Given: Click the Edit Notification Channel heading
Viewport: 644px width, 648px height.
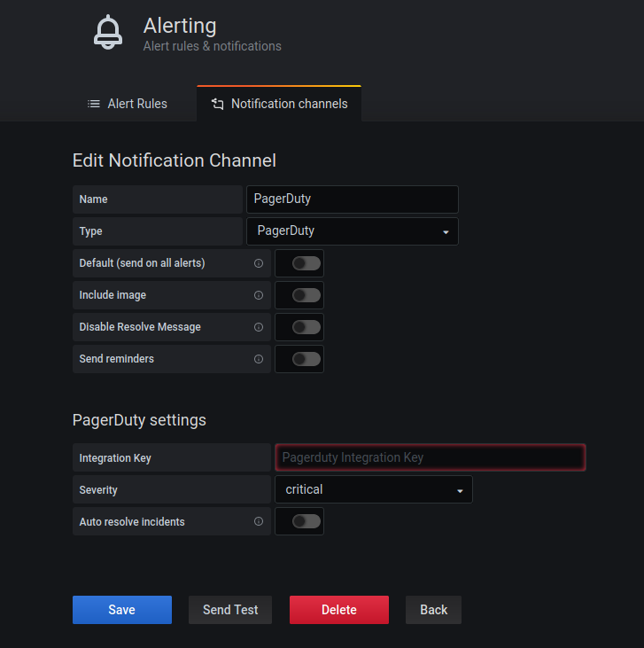Looking at the screenshot, I should click(175, 160).
